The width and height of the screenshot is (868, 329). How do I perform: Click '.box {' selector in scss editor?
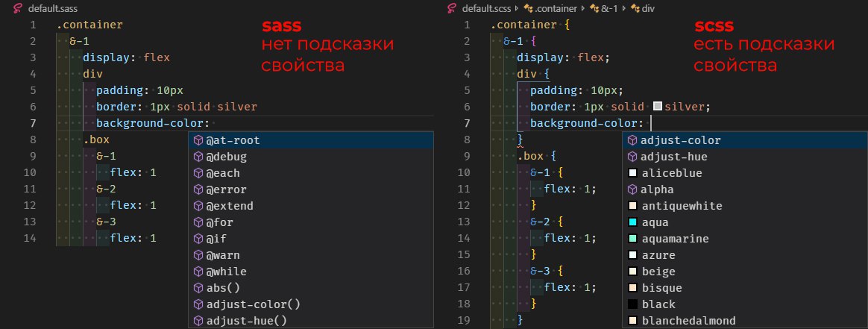pos(536,156)
